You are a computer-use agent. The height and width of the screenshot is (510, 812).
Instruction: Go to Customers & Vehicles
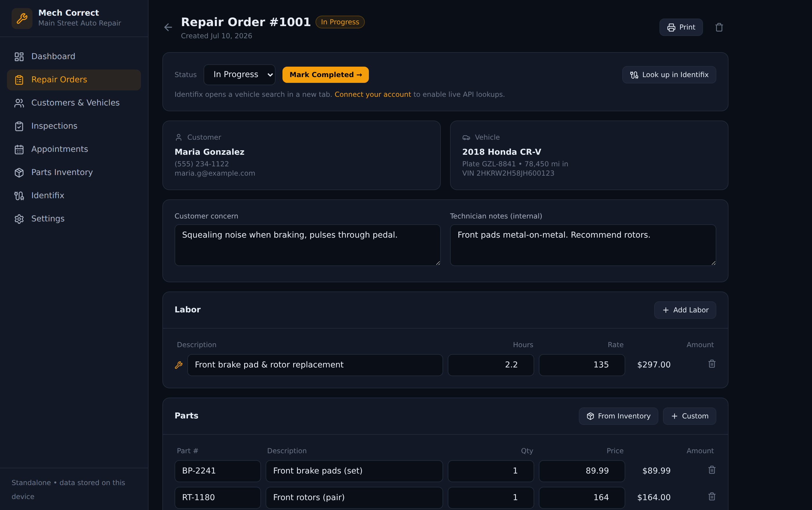point(74,103)
